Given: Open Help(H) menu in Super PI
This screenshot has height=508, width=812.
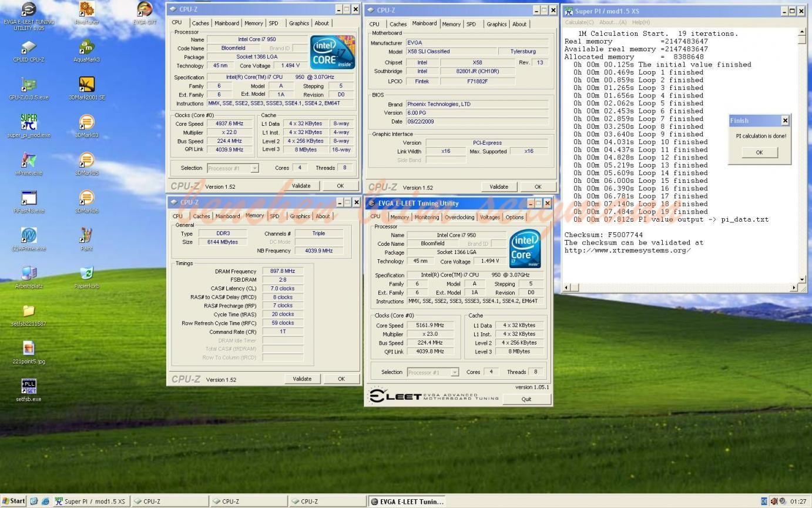Looking at the screenshot, I should [641, 22].
